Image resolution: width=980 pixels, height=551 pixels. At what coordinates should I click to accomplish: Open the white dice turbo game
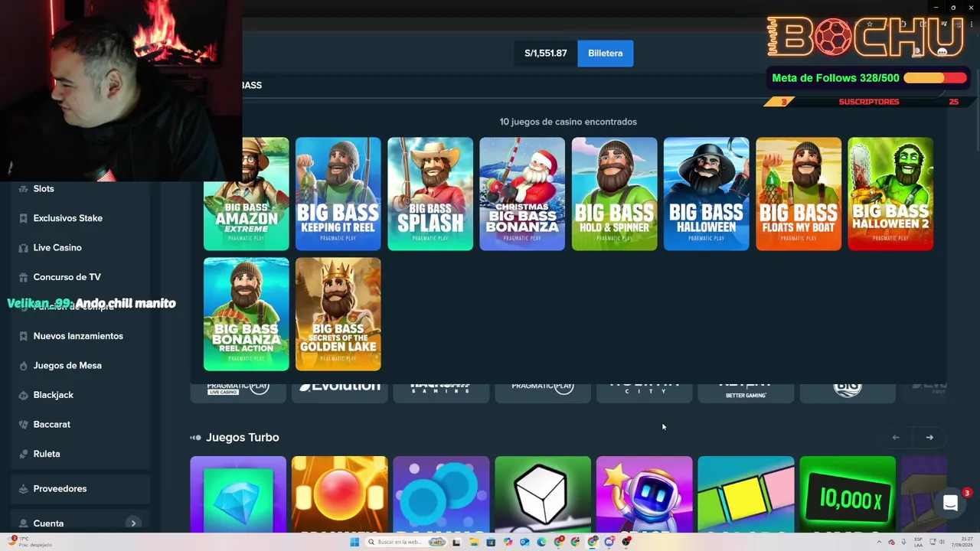pos(543,494)
